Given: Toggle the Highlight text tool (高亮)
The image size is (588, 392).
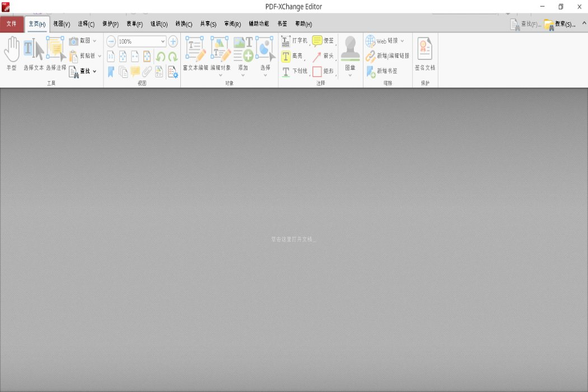Looking at the screenshot, I should tap(292, 56).
